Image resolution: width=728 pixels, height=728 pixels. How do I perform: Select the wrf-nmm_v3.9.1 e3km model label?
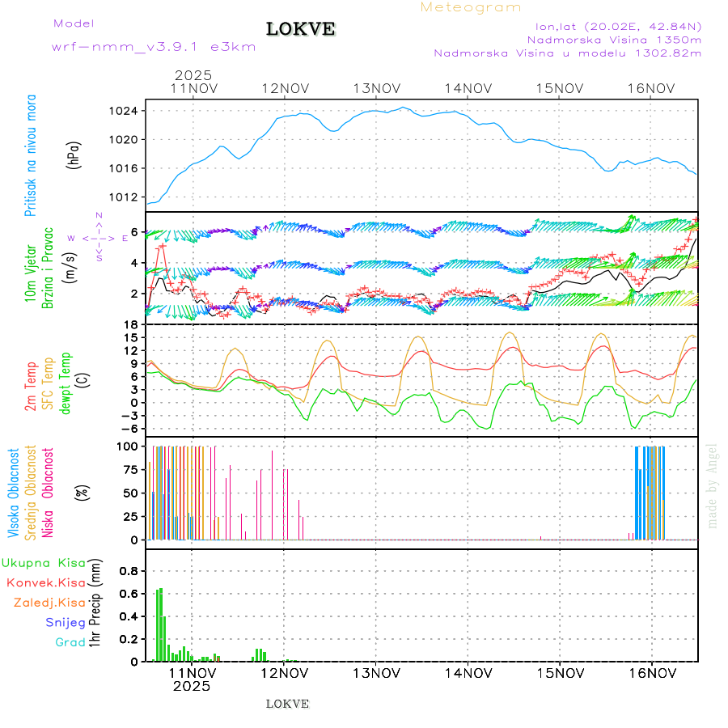(x=154, y=47)
